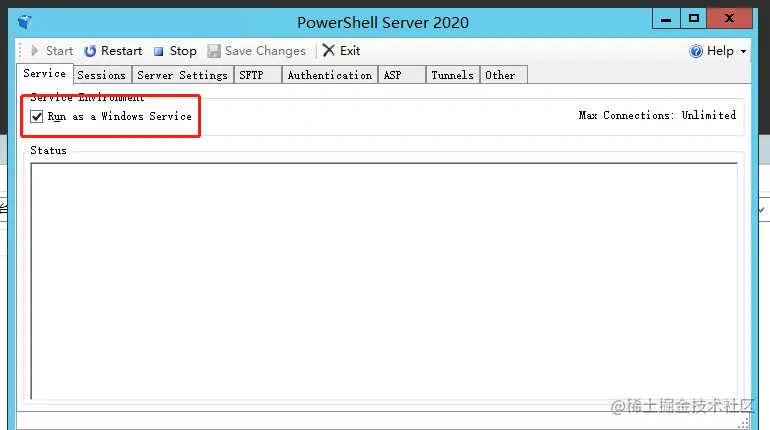Select the Service tab

pos(45,73)
